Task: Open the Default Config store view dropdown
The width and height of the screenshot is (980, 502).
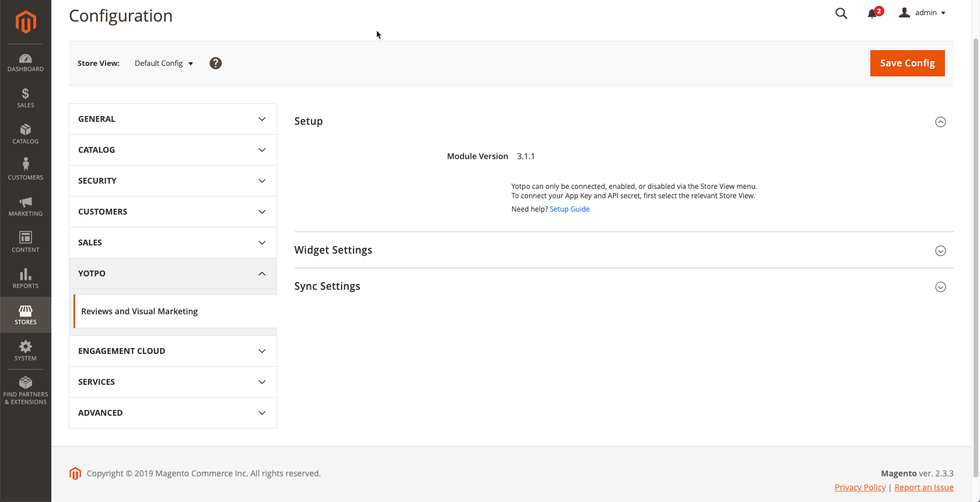Action: 164,63
